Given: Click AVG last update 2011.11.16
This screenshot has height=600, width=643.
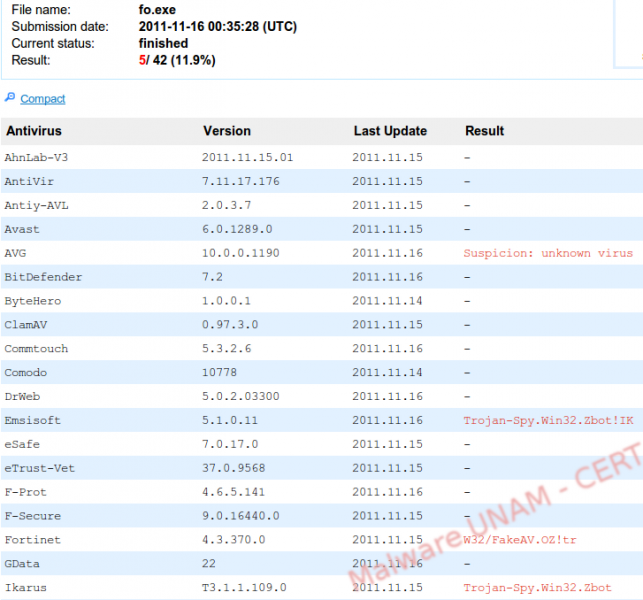Looking at the screenshot, I should tap(388, 253).
